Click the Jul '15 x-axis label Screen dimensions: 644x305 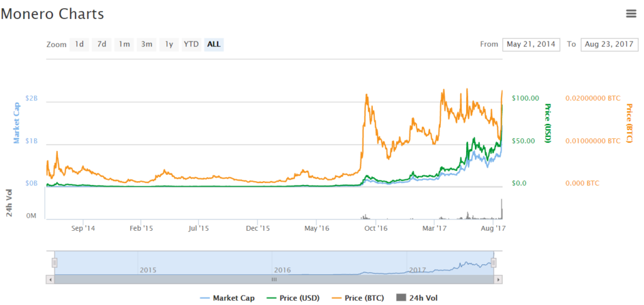click(x=199, y=228)
